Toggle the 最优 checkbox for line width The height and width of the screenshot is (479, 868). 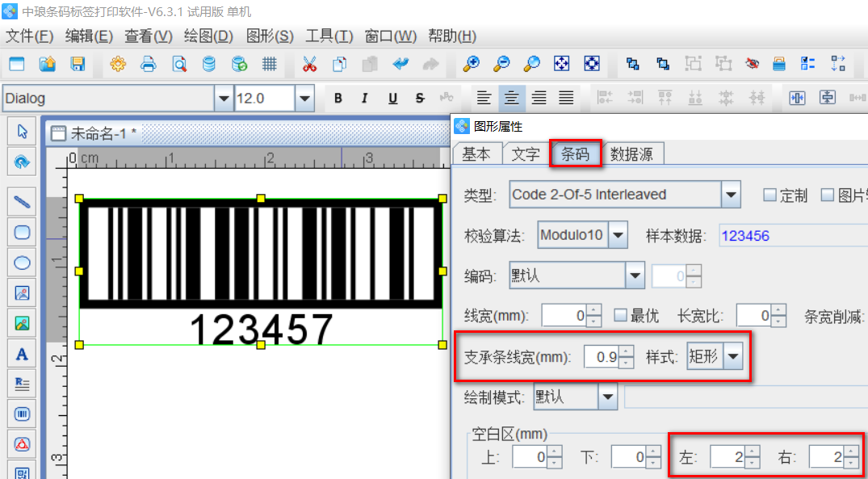point(617,315)
